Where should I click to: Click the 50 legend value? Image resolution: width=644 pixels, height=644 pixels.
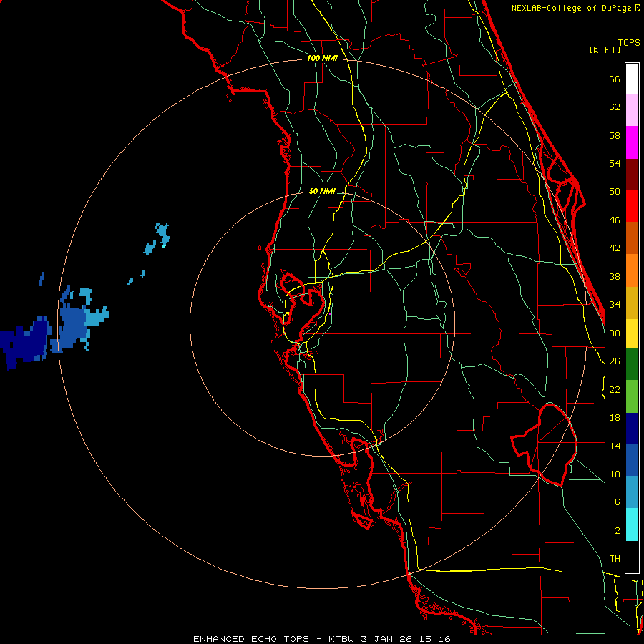[x=615, y=192]
